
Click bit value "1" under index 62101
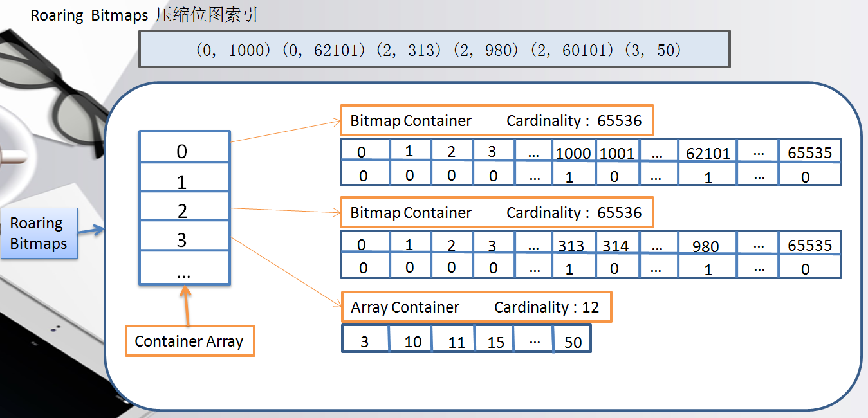pyautogui.click(x=708, y=175)
